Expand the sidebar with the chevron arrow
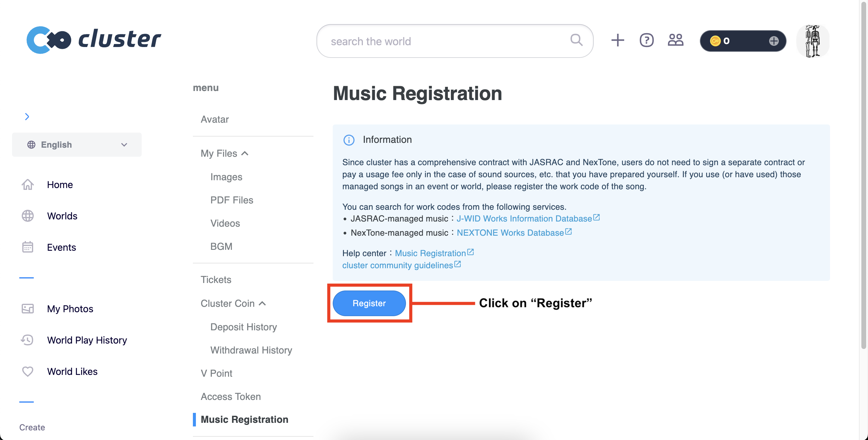 pyautogui.click(x=27, y=117)
